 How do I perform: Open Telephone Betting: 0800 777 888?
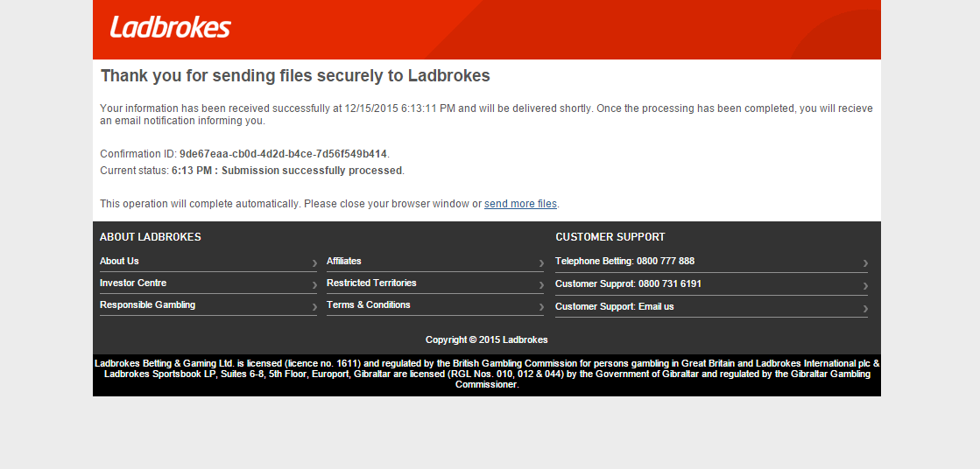[x=625, y=261]
